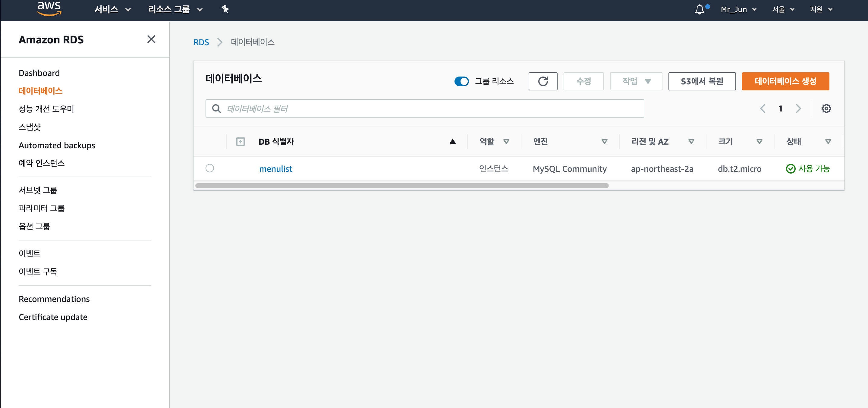Open table preferences gear icon

point(826,108)
